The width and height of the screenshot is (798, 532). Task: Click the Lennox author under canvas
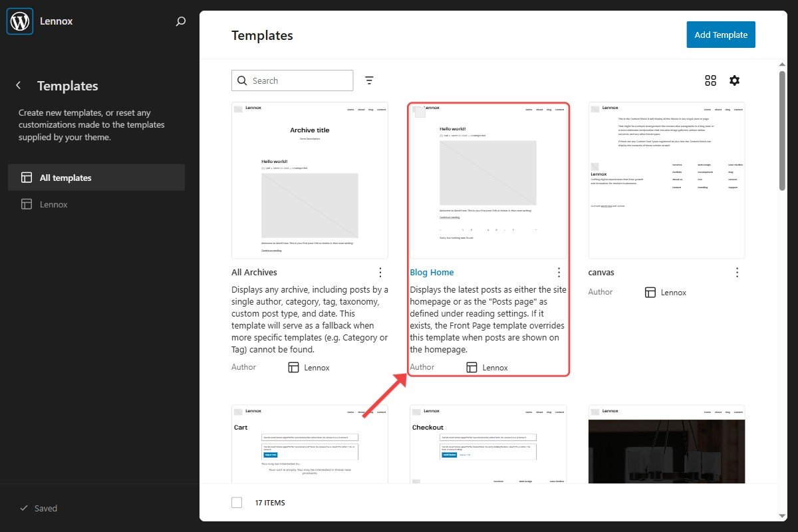674,292
